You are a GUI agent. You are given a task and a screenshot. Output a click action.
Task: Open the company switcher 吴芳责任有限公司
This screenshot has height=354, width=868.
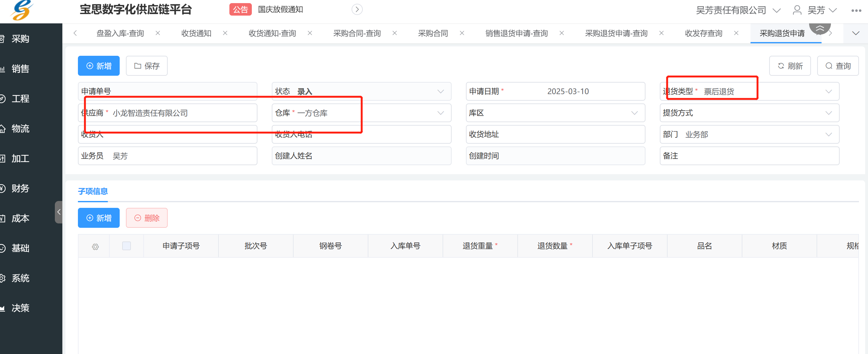pyautogui.click(x=738, y=11)
